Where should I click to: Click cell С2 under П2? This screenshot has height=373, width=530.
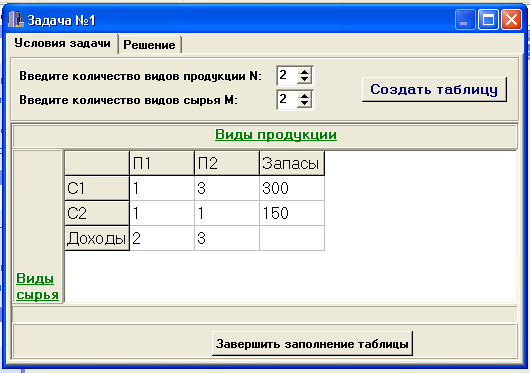point(227,213)
